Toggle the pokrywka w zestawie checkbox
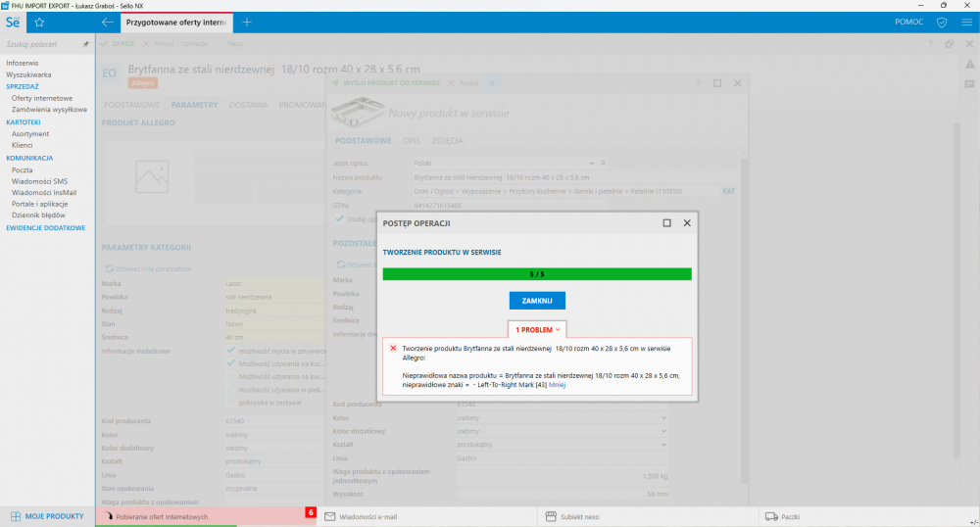This screenshot has height=527, width=980. tap(231, 401)
